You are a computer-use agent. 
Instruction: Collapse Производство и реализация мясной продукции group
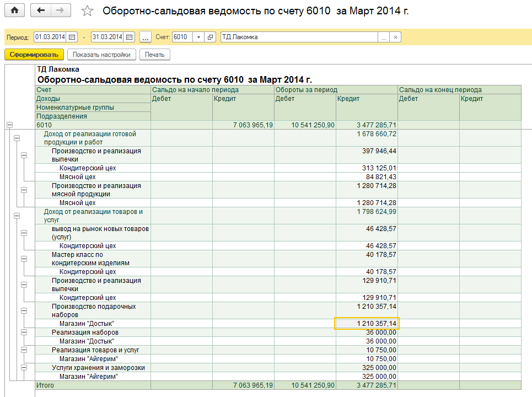pyautogui.click(x=24, y=190)
